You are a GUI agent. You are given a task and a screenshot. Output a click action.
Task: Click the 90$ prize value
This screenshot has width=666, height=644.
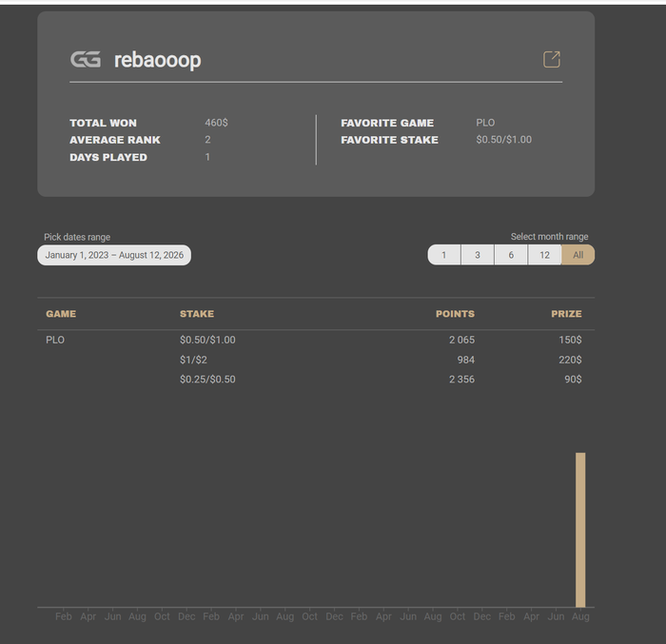(573, 380)
